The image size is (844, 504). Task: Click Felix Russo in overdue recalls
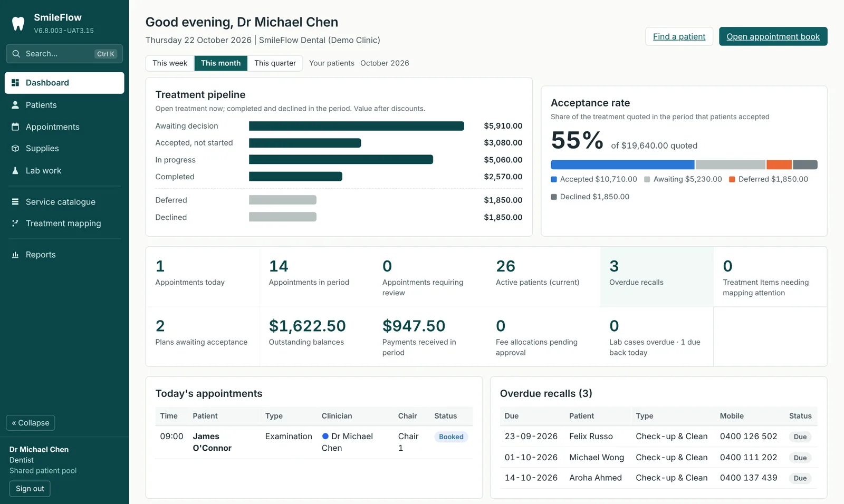[591, 437]
